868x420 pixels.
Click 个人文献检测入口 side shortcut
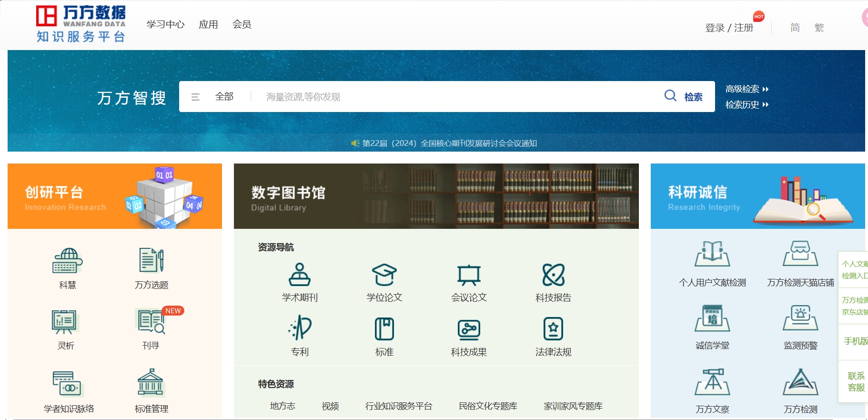(854, 270)
